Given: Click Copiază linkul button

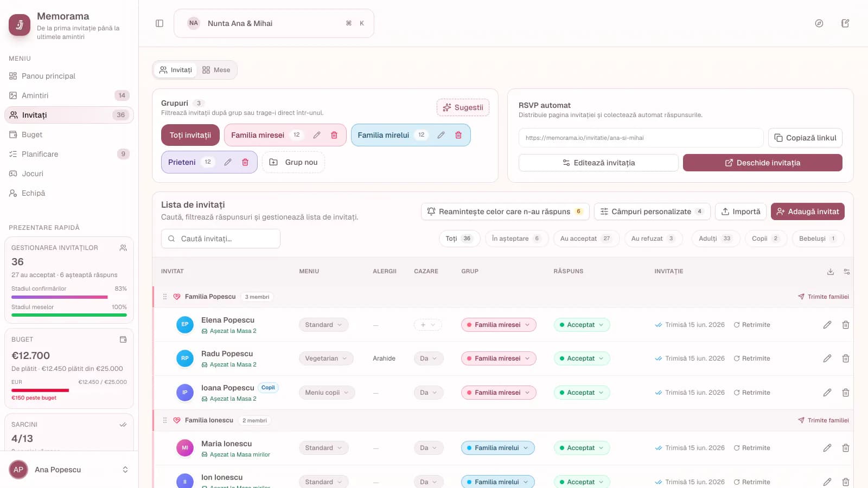Looking at the screenshot, I should 806,138.
